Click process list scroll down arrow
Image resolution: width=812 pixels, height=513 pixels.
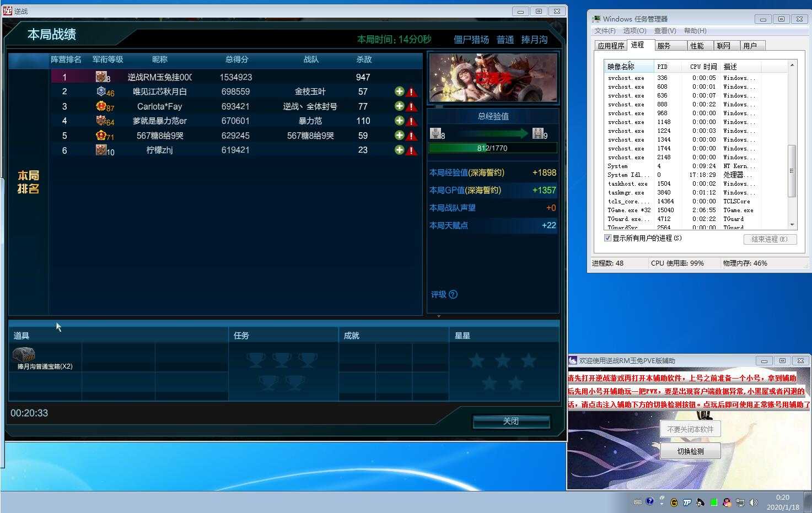point(792,224)
